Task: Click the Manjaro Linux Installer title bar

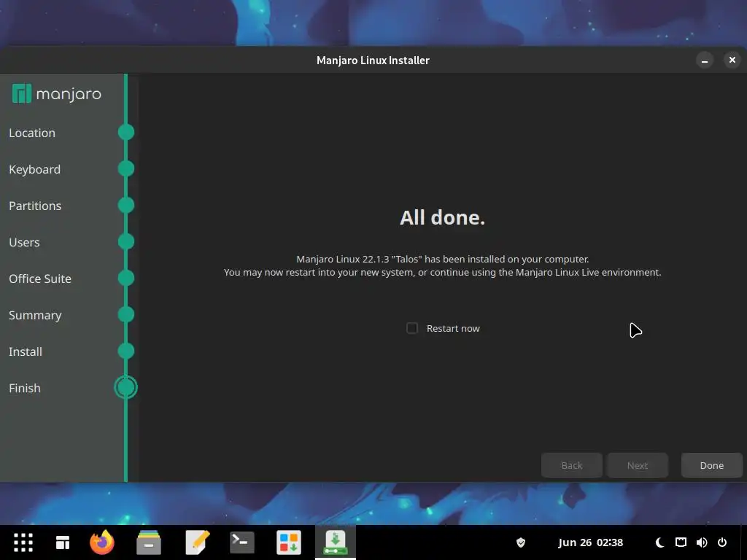Action: [373, 60]
